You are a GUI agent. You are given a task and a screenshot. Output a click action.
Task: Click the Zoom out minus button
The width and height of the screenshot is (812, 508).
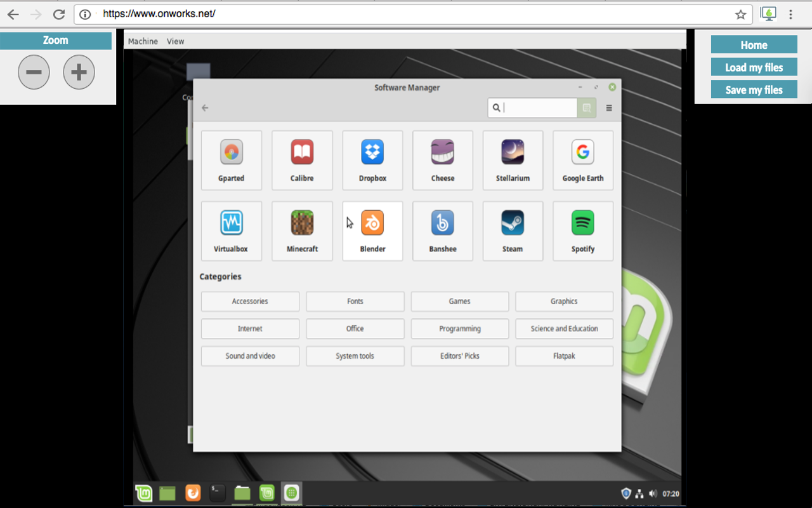click(34, 72)
